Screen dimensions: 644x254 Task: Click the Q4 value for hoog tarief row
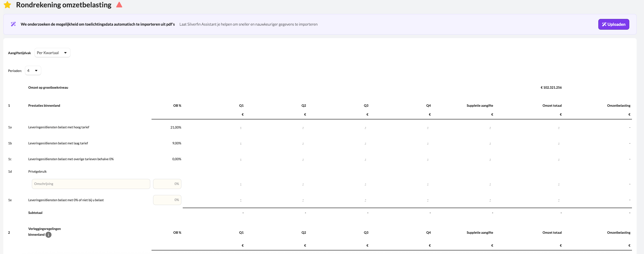[x=428, y=127]
